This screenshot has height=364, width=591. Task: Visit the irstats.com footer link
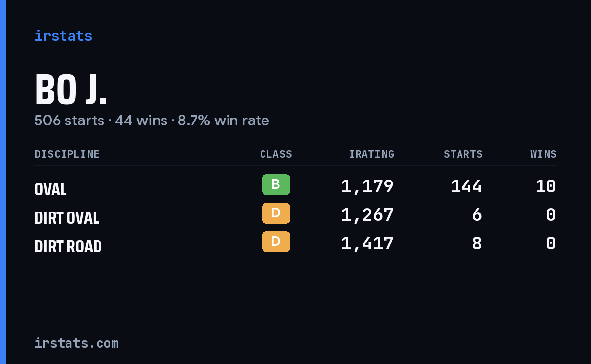76,343
